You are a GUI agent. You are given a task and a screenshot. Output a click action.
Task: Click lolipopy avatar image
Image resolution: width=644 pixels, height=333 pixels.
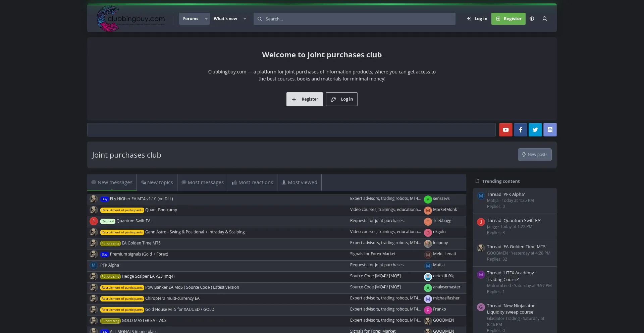click(x=428, y=244)
